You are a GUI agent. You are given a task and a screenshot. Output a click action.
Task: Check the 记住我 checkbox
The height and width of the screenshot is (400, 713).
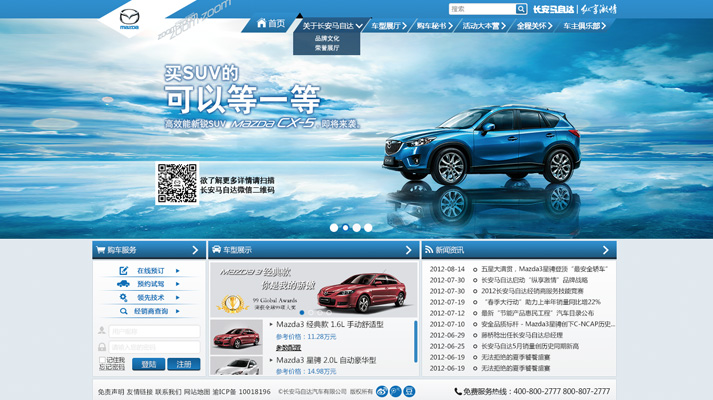[102, 360]
